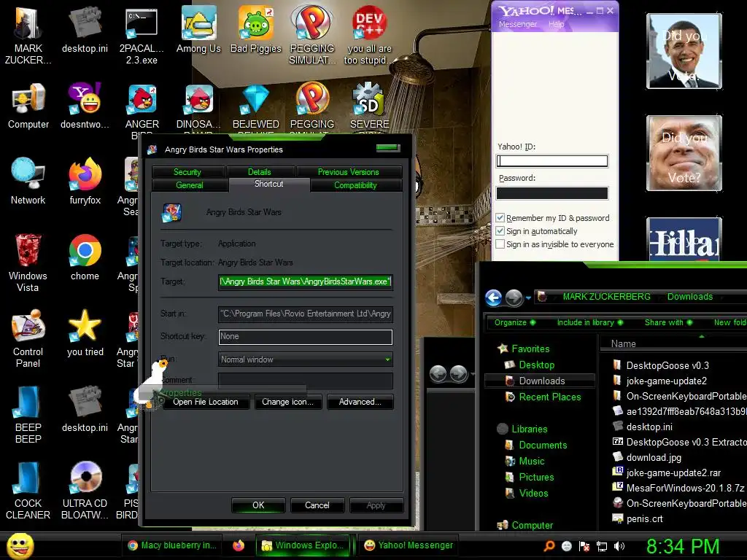Click the Open File Location button
Screen dimensions: 747x560
tap(205, 402)
